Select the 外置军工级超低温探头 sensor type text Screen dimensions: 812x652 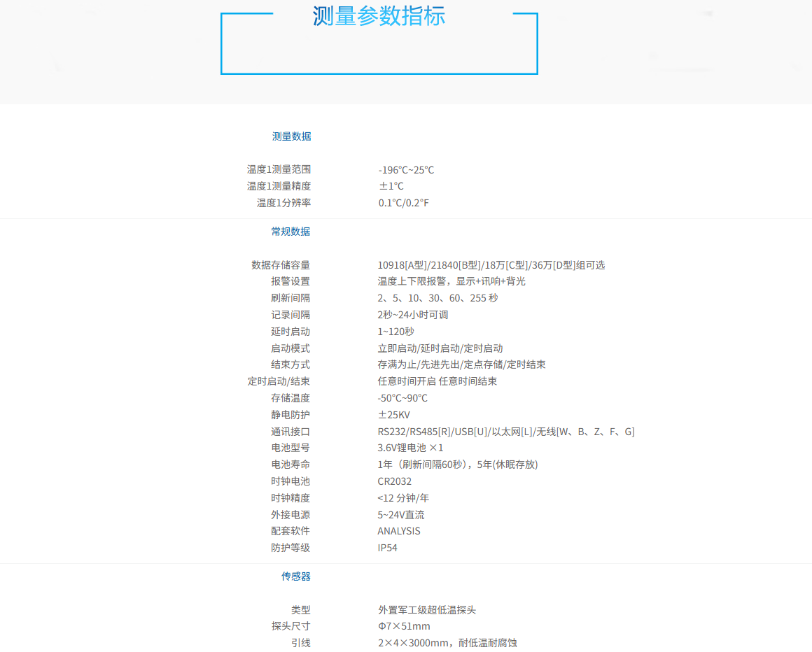point(426,610)
